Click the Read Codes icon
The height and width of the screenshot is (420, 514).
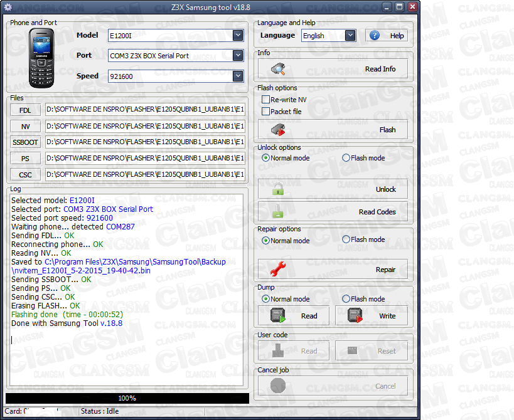coord(278,211)
